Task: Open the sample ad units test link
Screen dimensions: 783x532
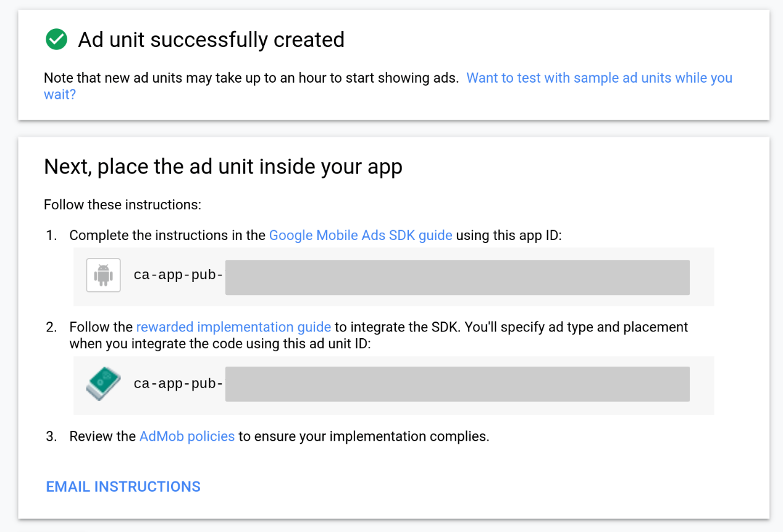Action: tap(598, 78)
